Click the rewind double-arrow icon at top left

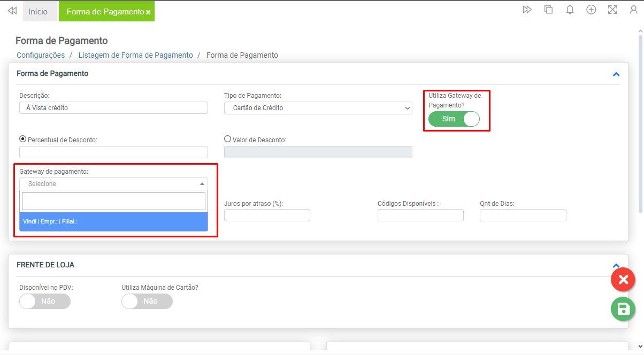pos(12,11)
